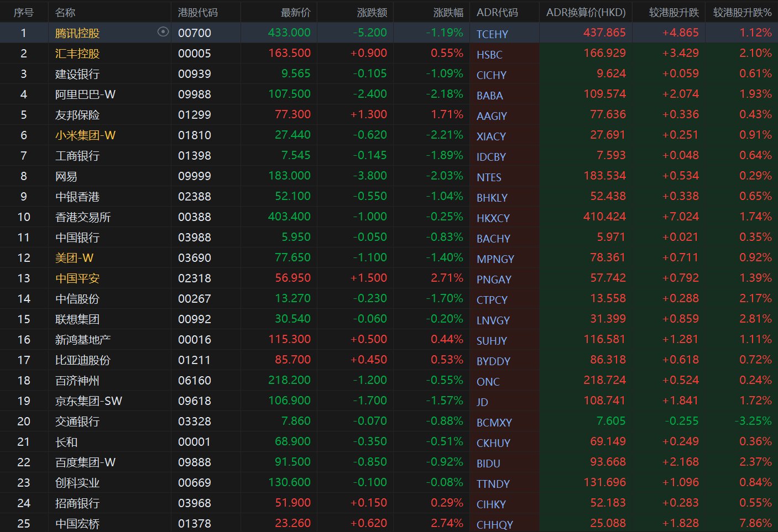Sort by the 涨跌幅 column header
The height and width of the screenshot is (532, 778).
[448, 12]
